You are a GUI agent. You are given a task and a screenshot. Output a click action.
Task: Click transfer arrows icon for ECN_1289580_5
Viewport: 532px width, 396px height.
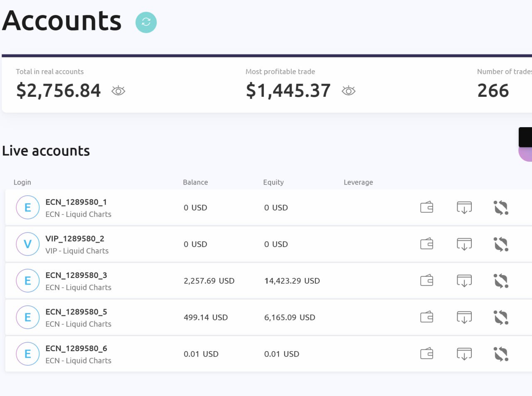pos(501,317)
